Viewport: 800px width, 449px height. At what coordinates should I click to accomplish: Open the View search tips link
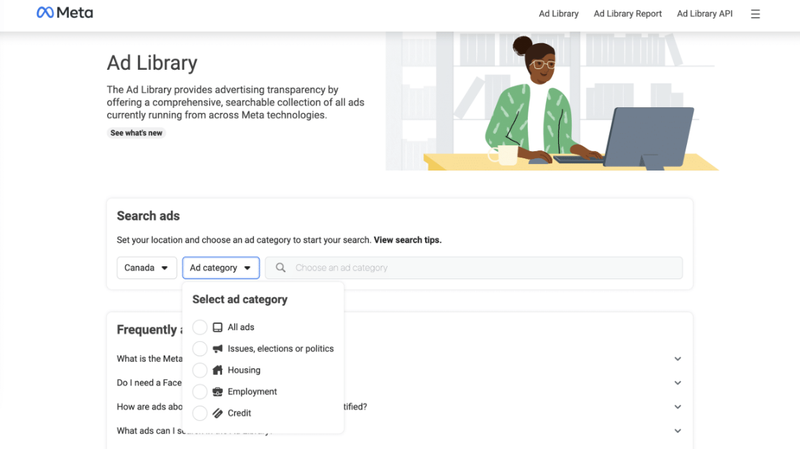[x=408, y=240]
